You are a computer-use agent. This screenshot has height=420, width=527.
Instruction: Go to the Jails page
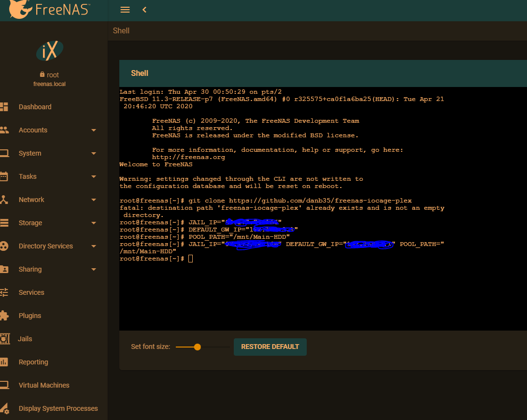point(25,339)
